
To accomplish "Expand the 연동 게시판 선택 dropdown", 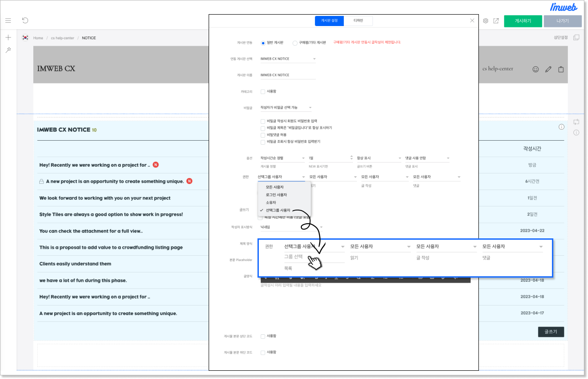I will (x=288, y=59).
